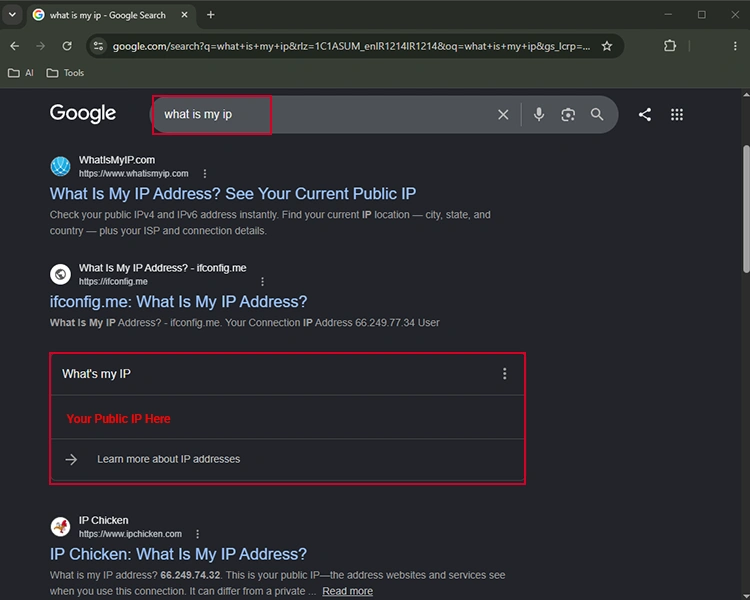Screen dimensions: 750x600
Task: Click the 'Read more' link
Action: (x=347, y=591)
